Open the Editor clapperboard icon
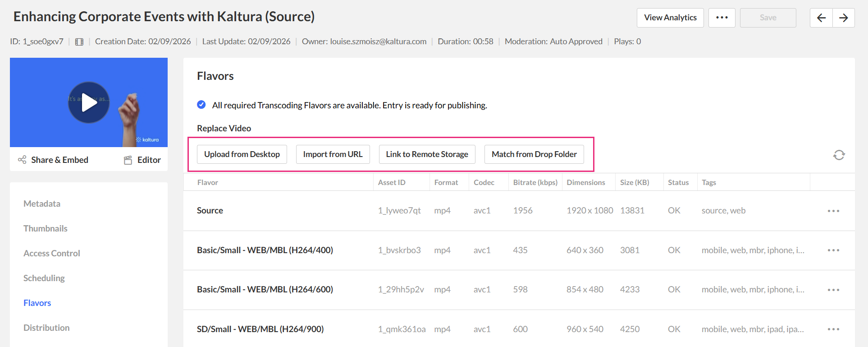 pyautogui.click(x=128, y=160)
